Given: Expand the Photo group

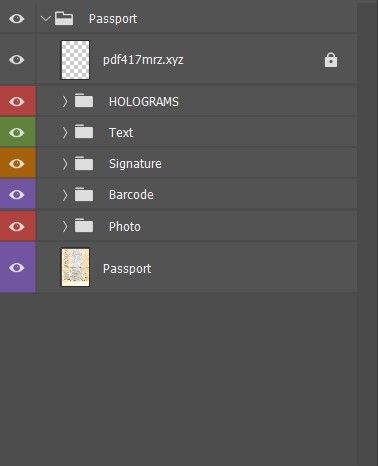Looking at the screenshot, I should coord(65,226).
